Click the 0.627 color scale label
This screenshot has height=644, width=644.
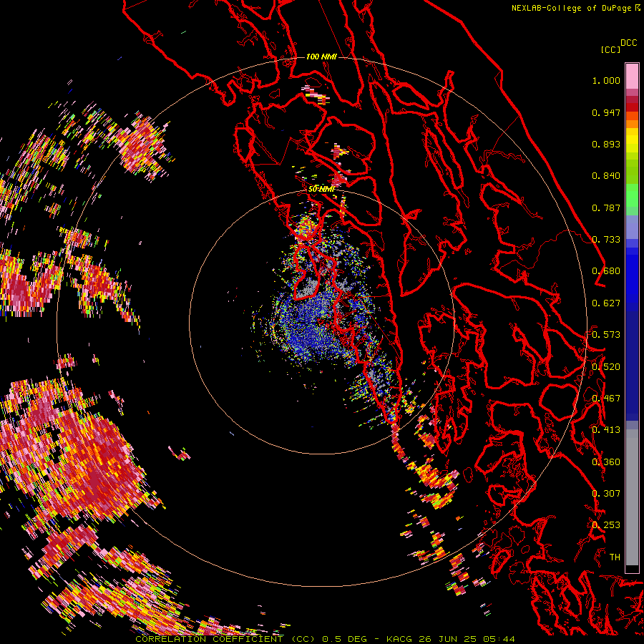click(x=606, y=303)
